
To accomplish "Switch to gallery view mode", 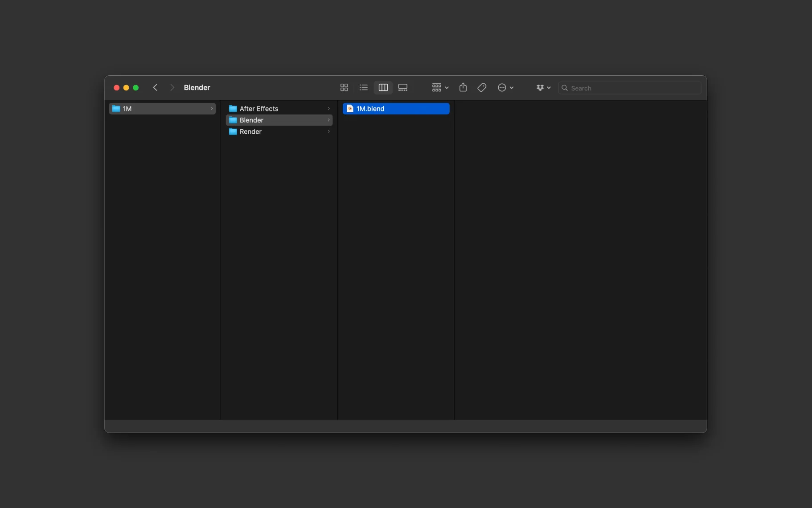I will pos(402,87).
